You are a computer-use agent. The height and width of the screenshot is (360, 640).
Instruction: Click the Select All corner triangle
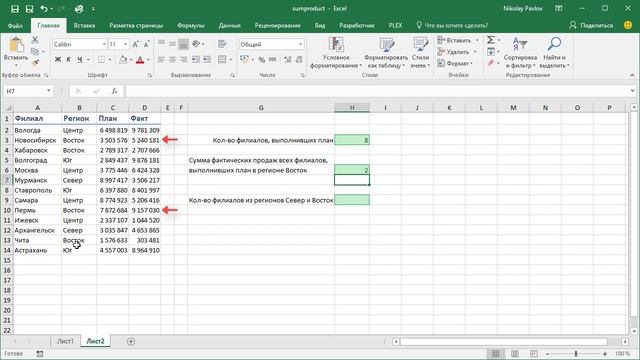coord(7,108)
